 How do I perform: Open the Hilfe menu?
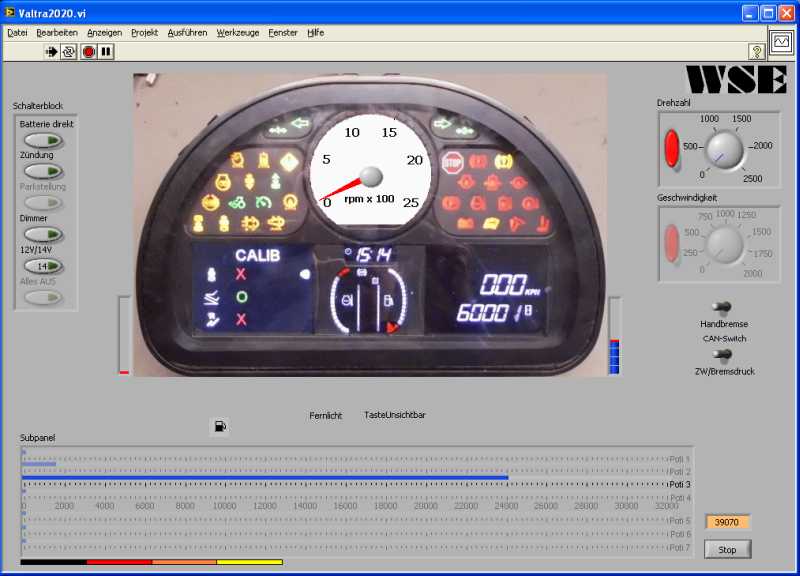click(x=316, y=33)
